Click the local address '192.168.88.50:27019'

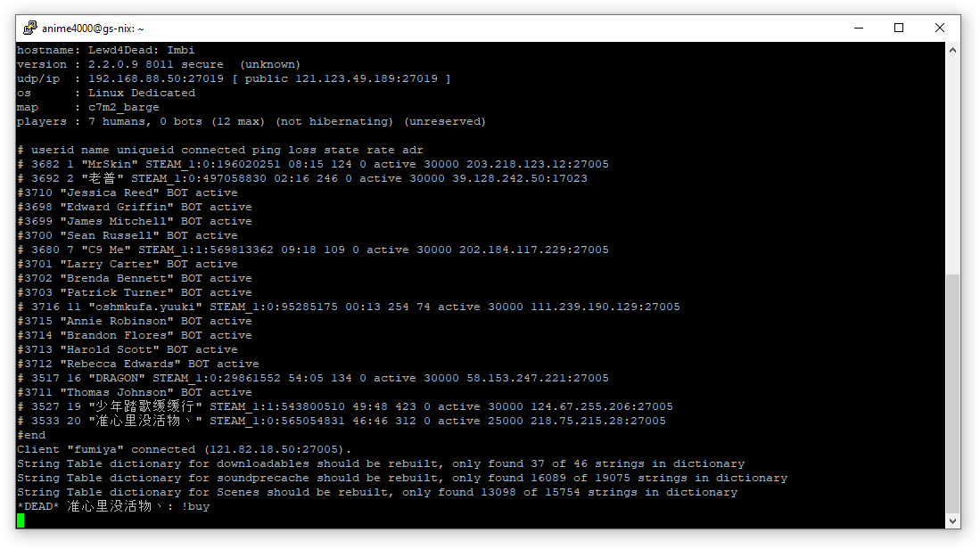[156, 78]
